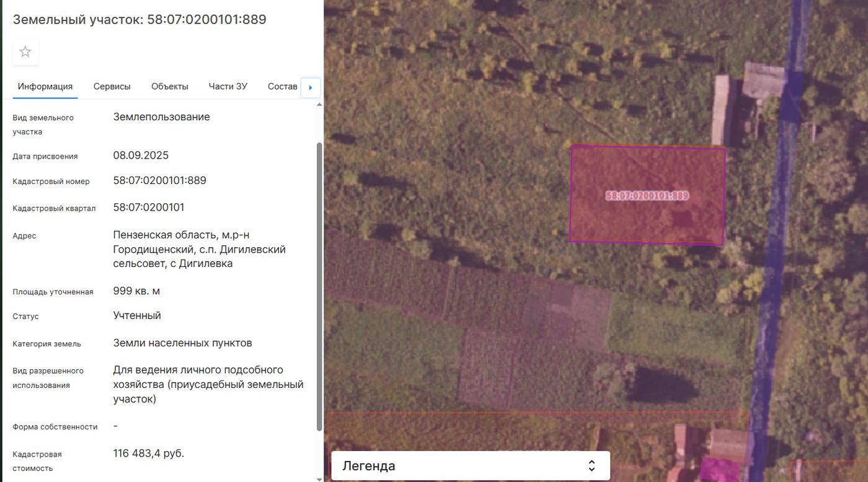Screen dimensions: 868x482
Task: Click the label Кадастровый квартал
Action: 54,208
